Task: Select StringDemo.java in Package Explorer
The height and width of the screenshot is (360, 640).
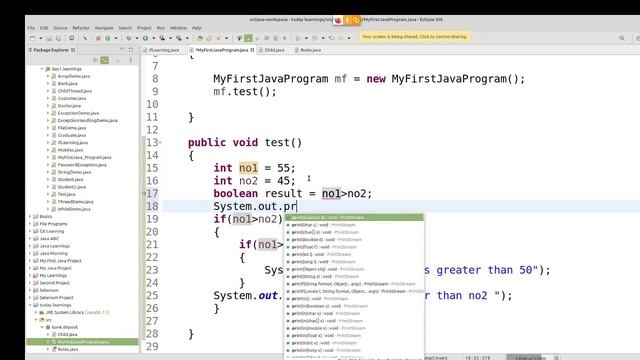Action: click(74, 172)
